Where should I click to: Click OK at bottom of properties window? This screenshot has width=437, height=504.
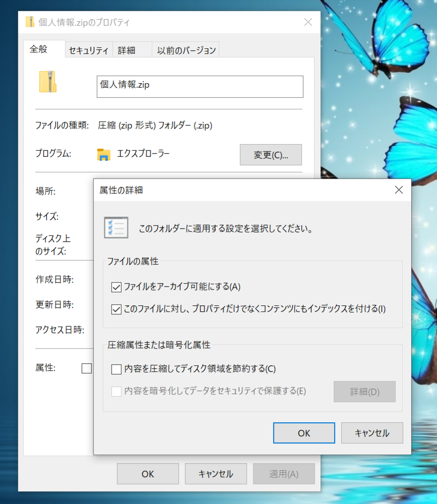pos(148,474)
